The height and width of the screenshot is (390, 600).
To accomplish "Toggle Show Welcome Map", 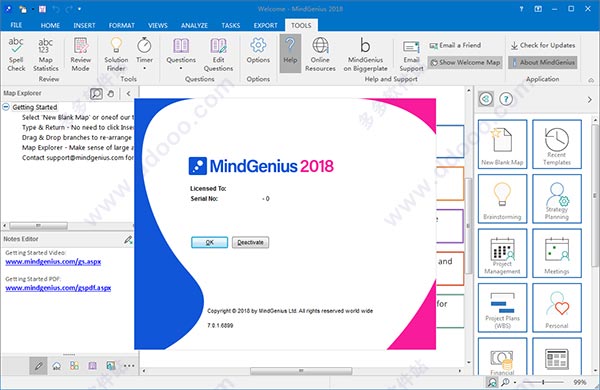I will [465, 62].
